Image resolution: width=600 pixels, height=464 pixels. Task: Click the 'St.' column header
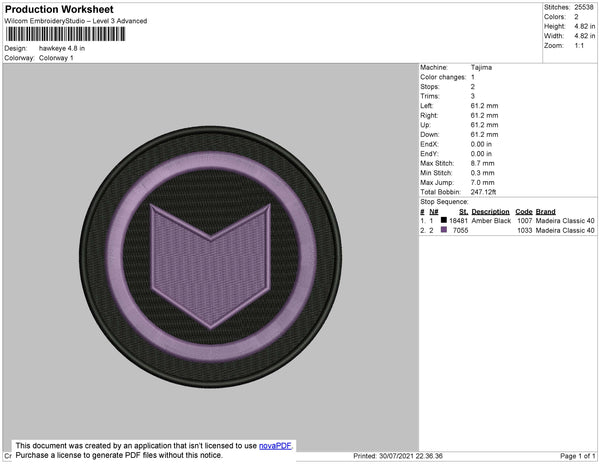point(463,212)
